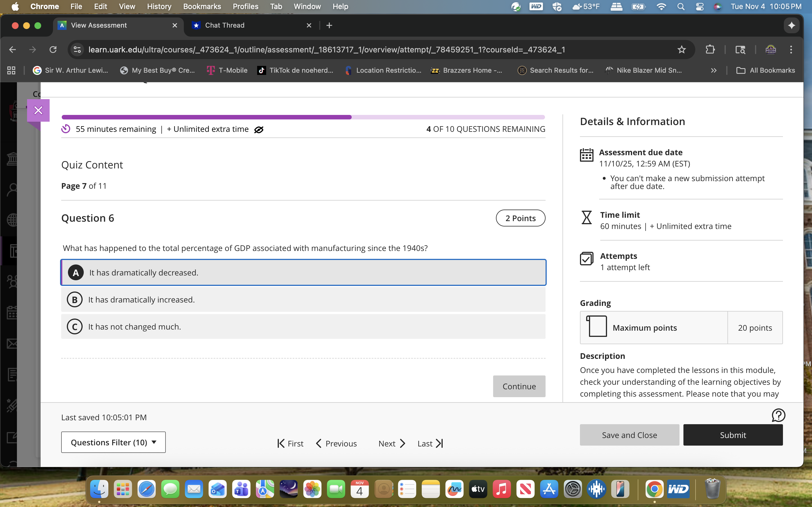Image resolution: width=812 pixels, height=507 pixels.
Task: Click the Continue button
Action: pos(519,386)
